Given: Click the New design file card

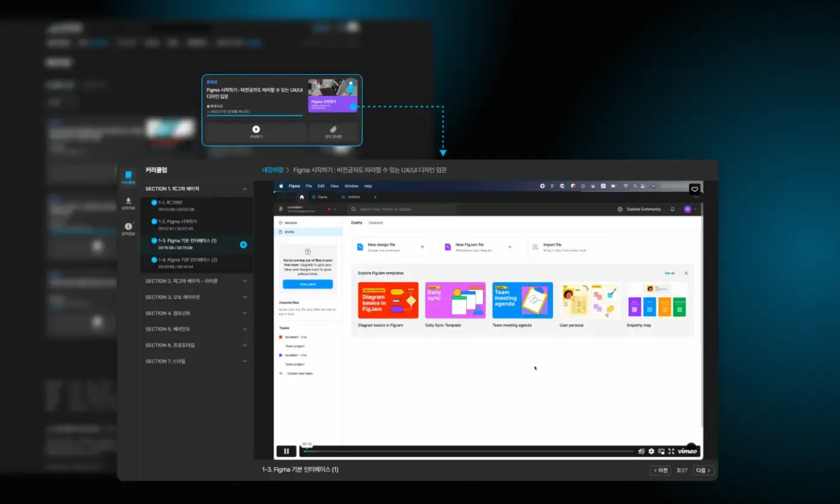Looking at the screenshot, I should point(391,247).
